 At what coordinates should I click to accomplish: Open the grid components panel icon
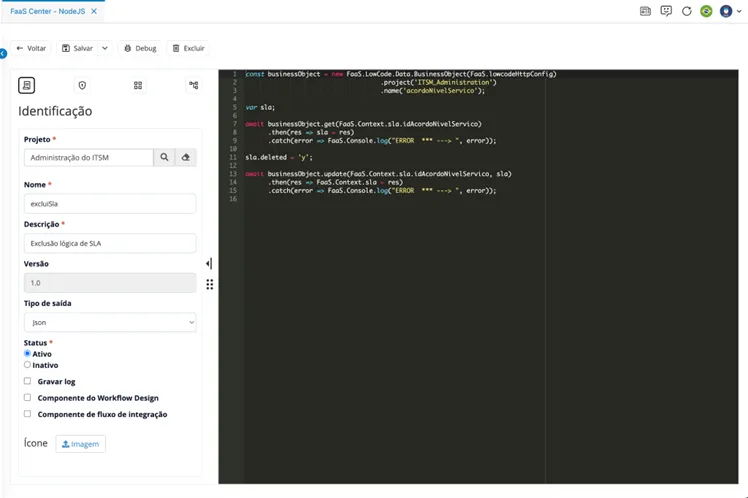click(138, 85)
